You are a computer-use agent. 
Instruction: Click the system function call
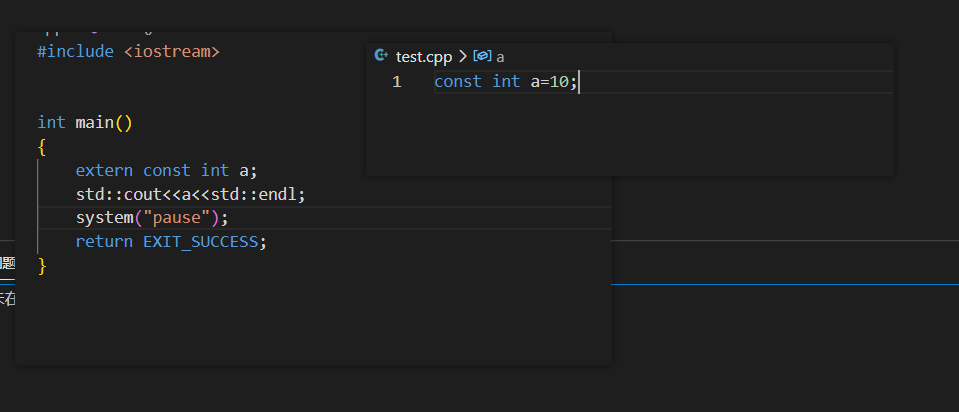pyautogui.click(x=104, y=217)
